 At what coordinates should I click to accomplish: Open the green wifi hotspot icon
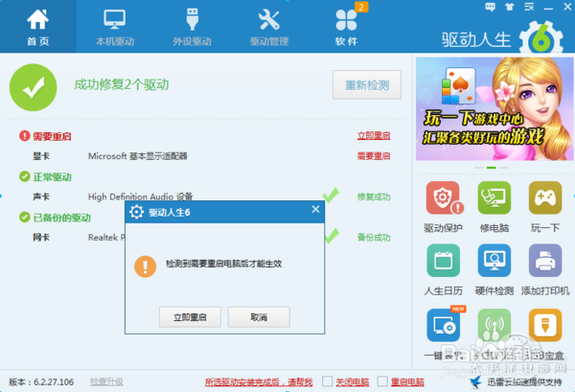(x=494, y=326)
